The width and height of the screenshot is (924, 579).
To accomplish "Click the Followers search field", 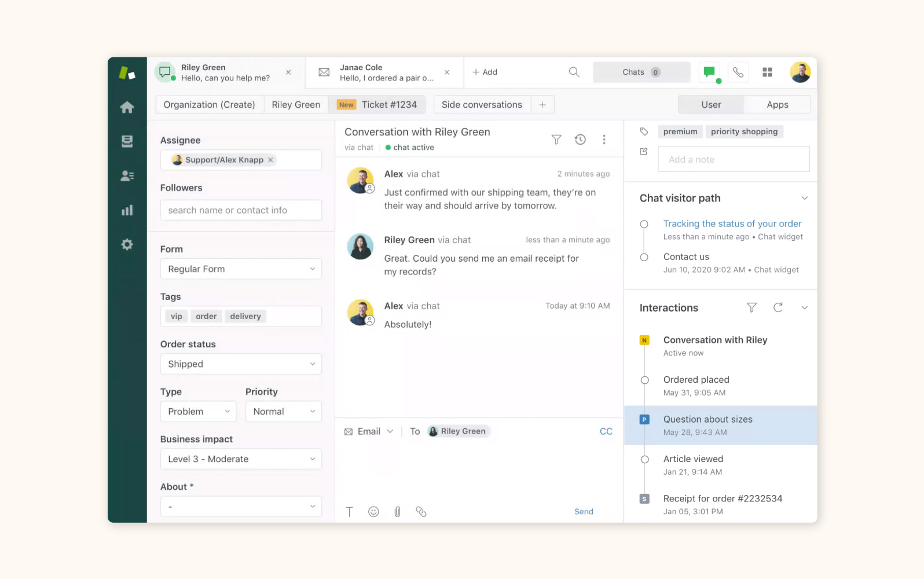I will pos(241,210).
